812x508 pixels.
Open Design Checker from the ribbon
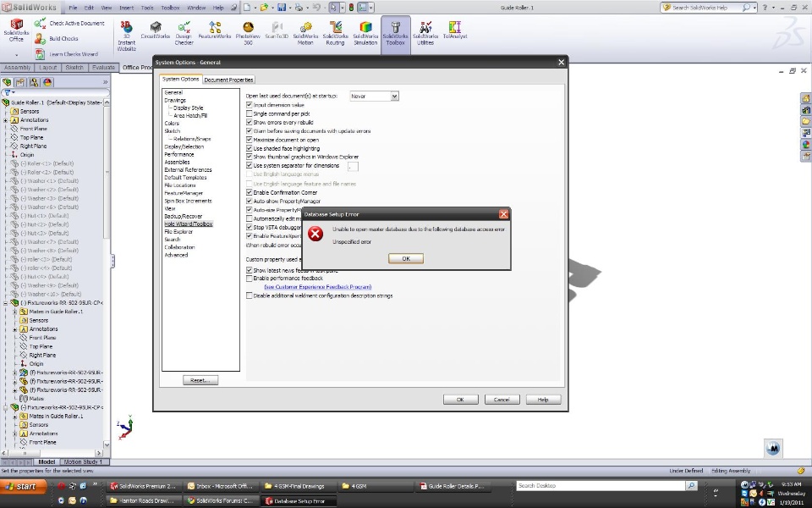(184, 33)
